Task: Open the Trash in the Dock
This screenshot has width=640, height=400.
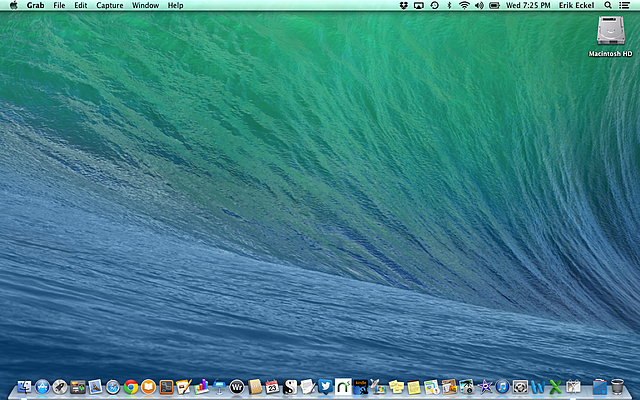Action: click(617, 386)
